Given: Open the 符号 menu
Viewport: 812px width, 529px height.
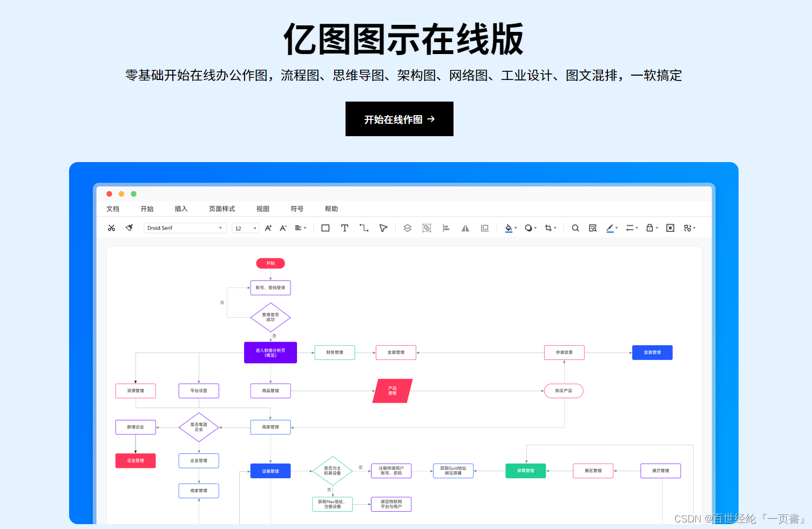Looking at the screenshot, I should tap(297, 209).
